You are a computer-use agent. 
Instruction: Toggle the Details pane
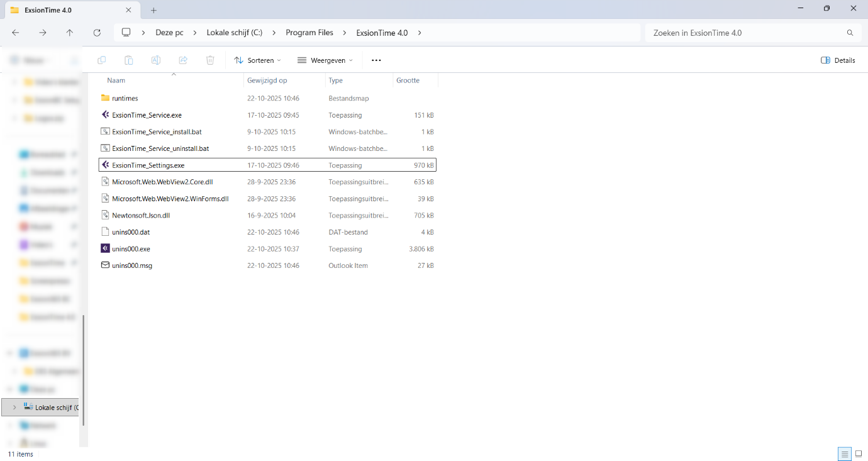(x=838, y=60)
